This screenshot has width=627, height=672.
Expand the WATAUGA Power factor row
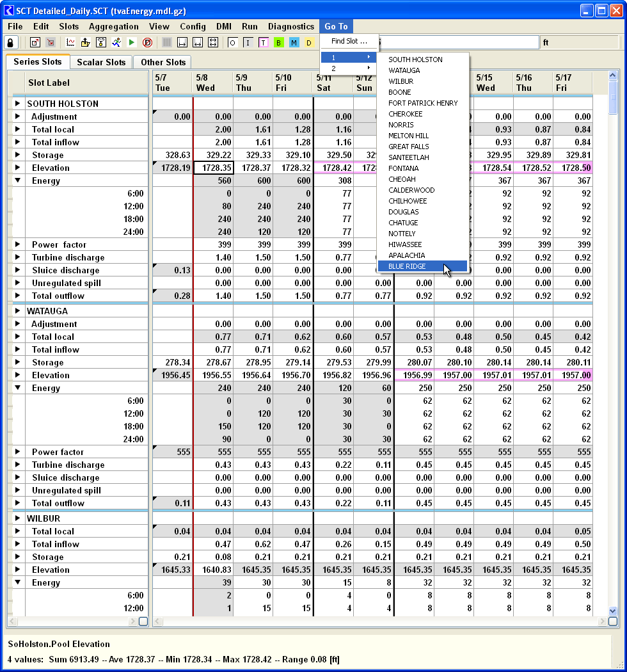tap(17, 452)
